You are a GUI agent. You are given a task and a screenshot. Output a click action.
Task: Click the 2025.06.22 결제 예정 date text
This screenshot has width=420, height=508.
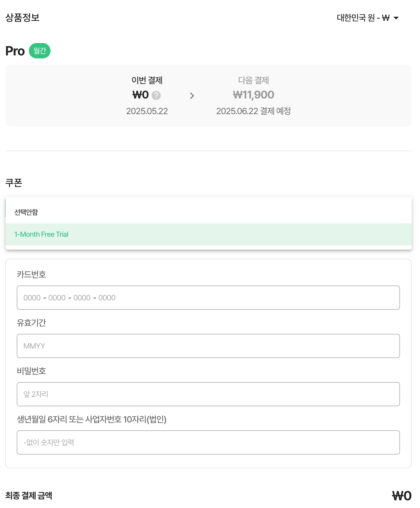click(253, 111)
